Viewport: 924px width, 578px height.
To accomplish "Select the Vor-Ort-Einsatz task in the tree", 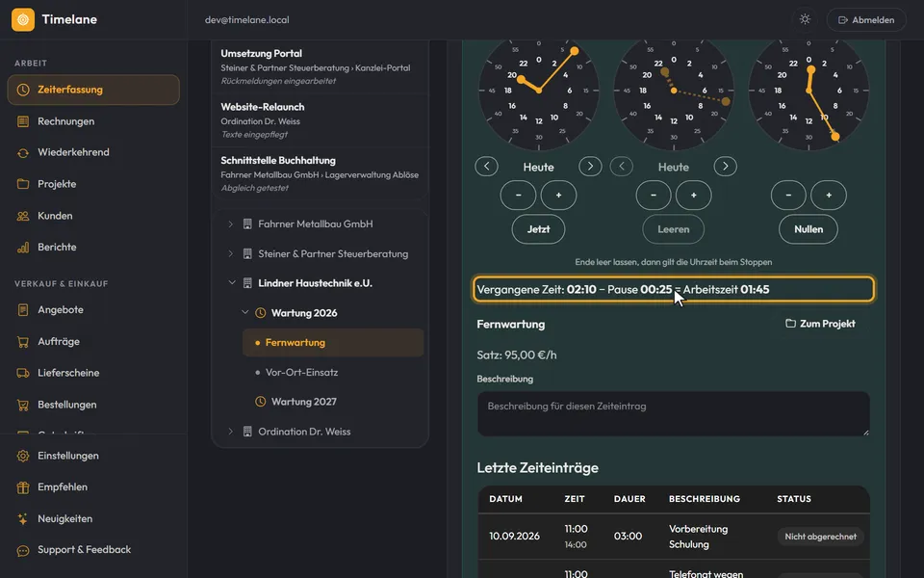I will [333, 372].
